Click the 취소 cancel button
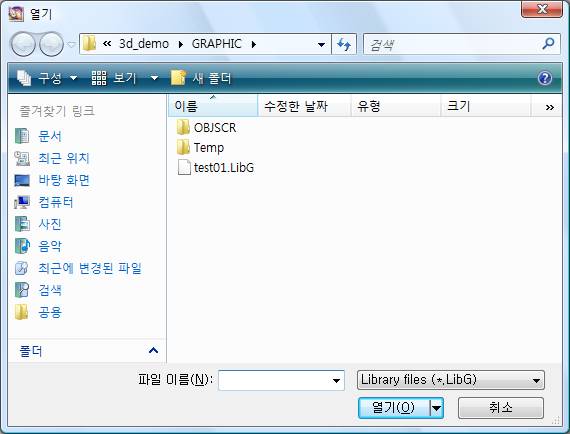The image size is (570, 434). pyautogui.click(x=501, y=407)
